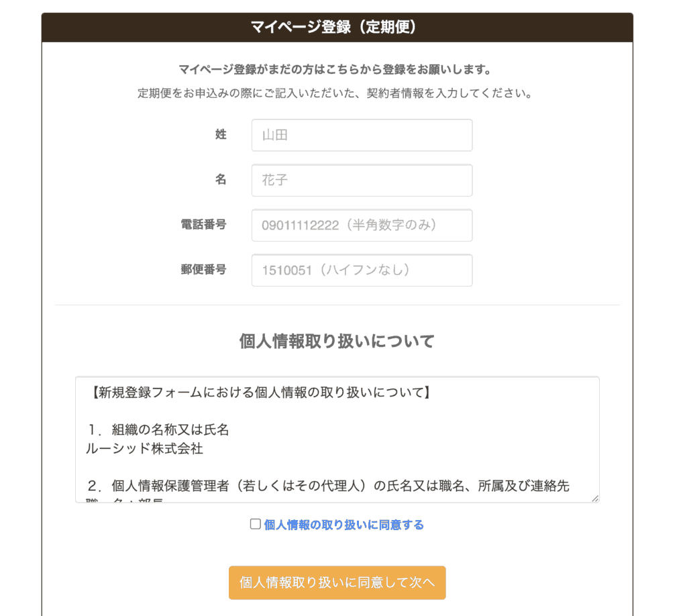Click the 姓 input field with 山田 placeholder
The width and height of the screenshot is (687, 616).
point(362,135)
